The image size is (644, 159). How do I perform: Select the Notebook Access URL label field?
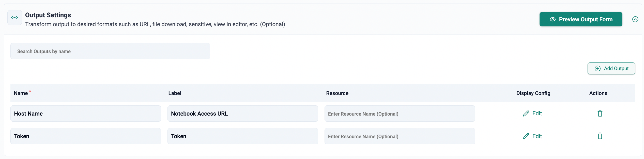click(242, 114)
